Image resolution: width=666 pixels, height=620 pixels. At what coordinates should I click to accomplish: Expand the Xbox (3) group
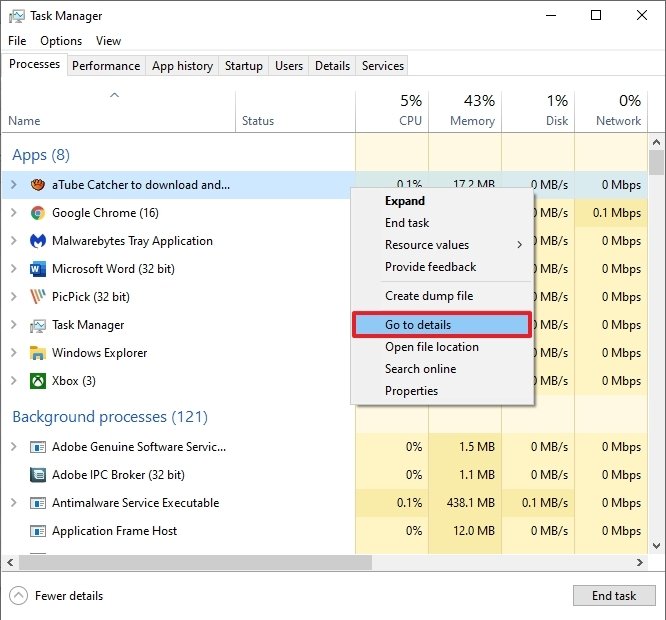(x=14, y=381)
